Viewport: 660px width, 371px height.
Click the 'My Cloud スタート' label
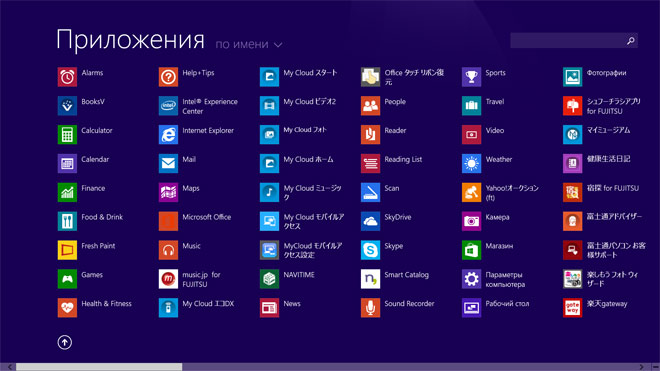(x=310, y=73)
